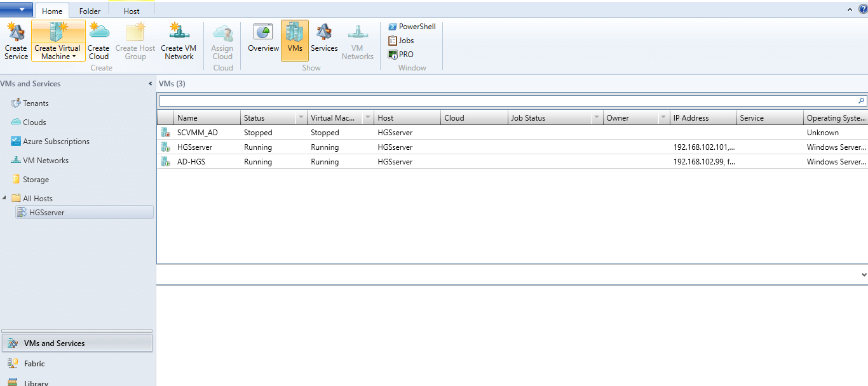Open the Jobs window
Viewport: 868px width, 386px height.
click(401, 41)
